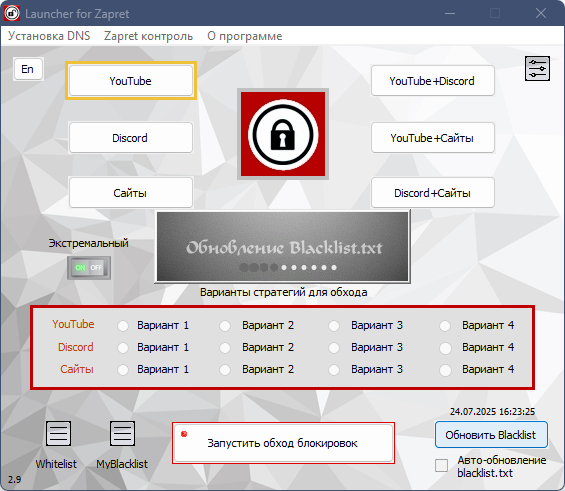Choose the Discord+Сайты preset button

point(432,193)
